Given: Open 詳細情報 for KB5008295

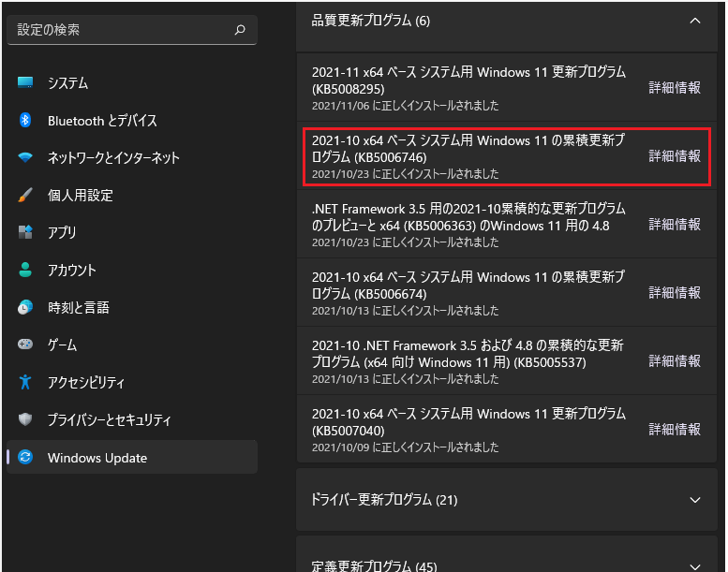Looking at the screenshot, I should (675, 88).
